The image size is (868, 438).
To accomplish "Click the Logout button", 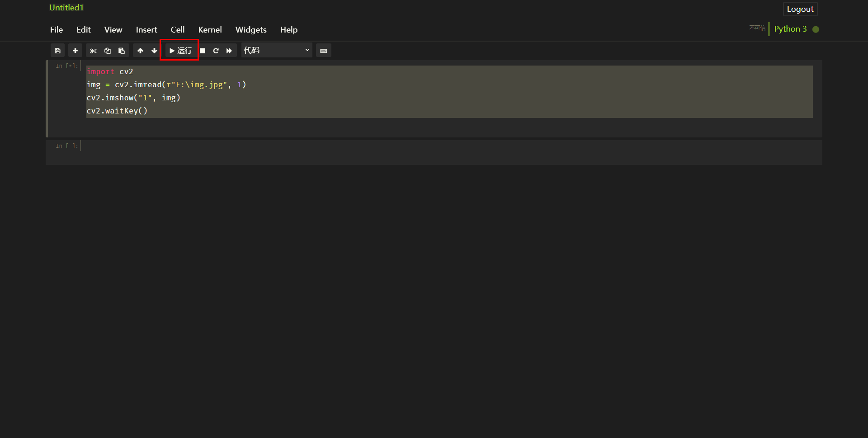I will 800,9.
